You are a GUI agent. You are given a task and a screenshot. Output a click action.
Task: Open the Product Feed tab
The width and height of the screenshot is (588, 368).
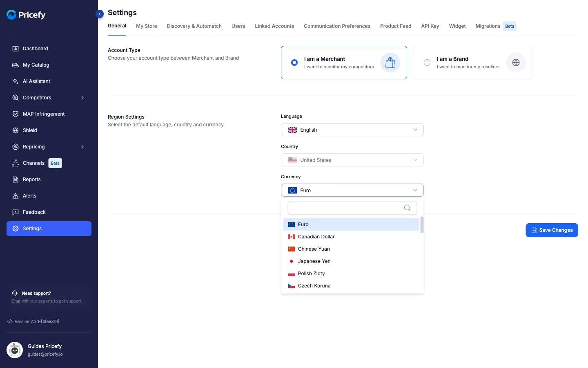coord(396,26)
